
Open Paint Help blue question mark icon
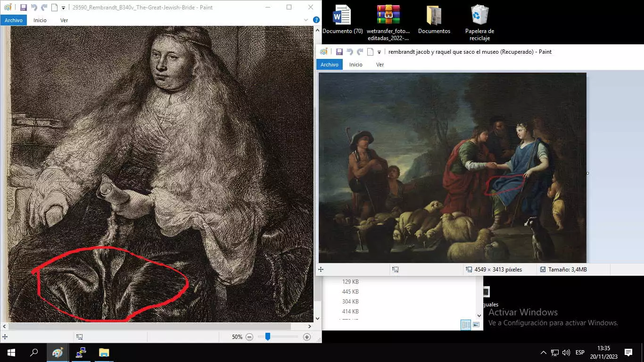[316, 20]
